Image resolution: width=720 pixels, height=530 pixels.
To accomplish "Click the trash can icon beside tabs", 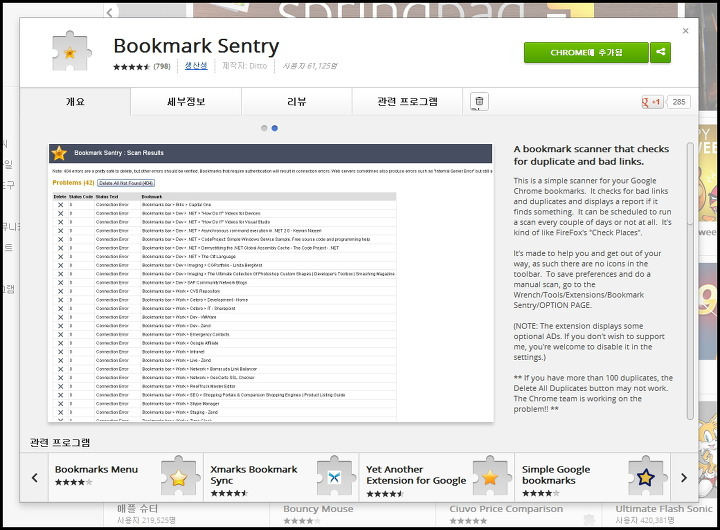I will 479,101.
